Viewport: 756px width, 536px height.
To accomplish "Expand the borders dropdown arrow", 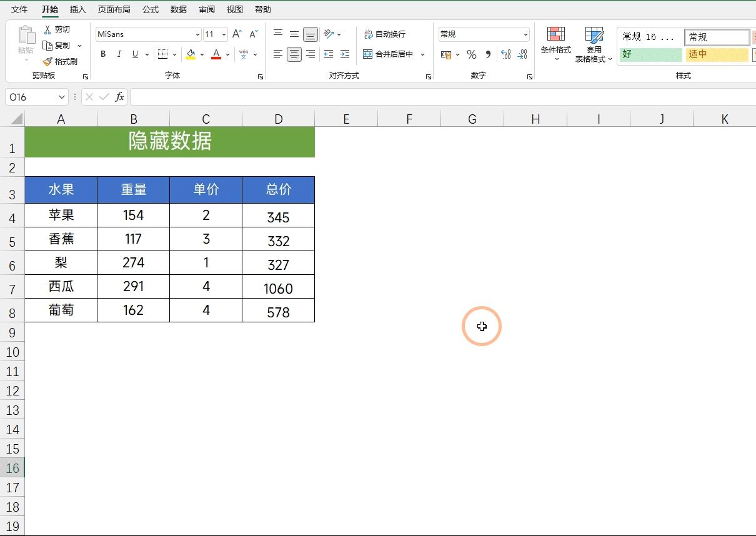I will [174, 54].
